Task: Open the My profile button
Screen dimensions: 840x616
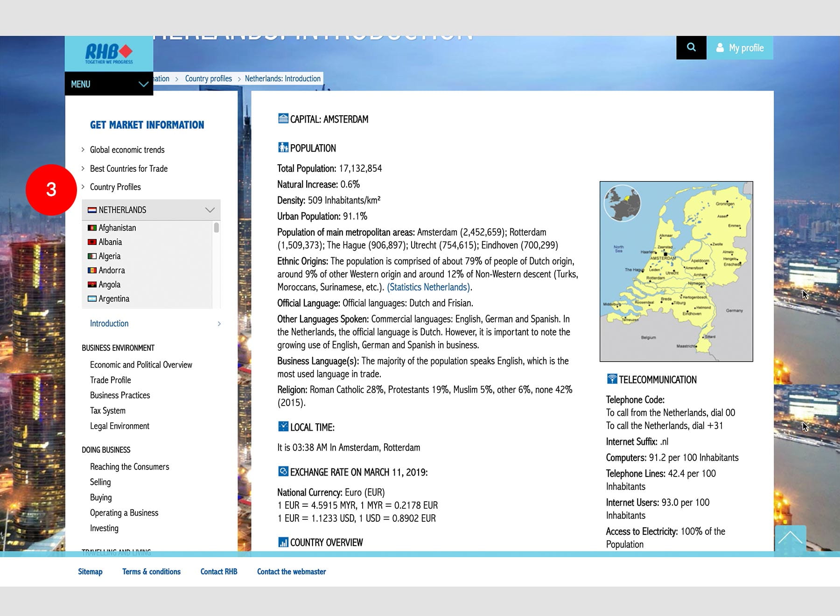Action: point(740,48)
